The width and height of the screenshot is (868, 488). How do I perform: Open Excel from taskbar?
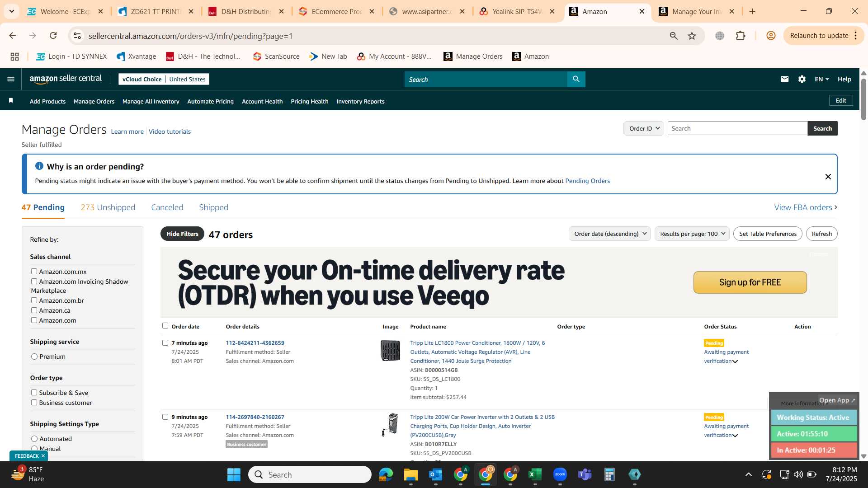pyautogui.click(x=535, y=474)
